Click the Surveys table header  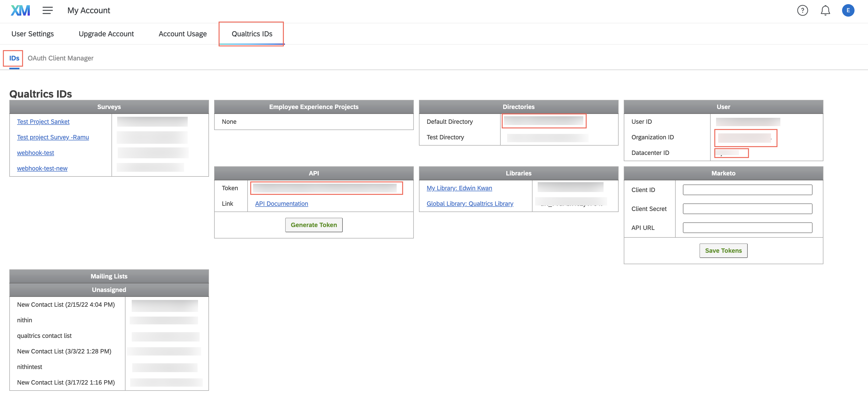(x=109, y=107)
